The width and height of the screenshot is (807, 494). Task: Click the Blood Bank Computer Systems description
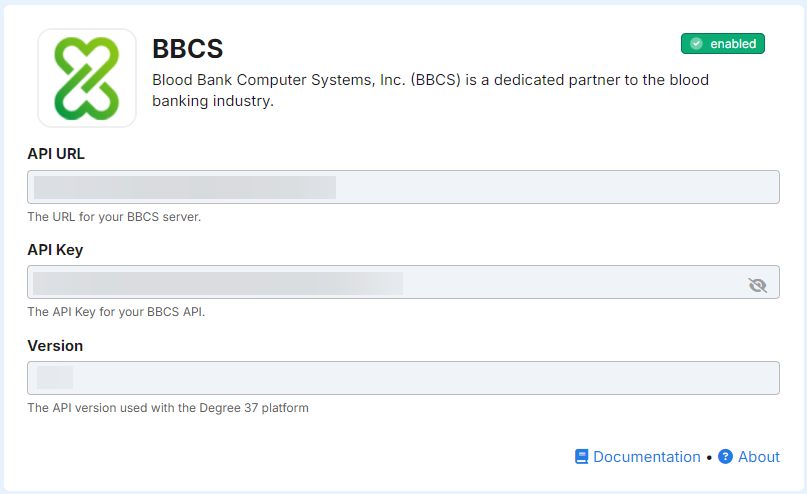pyautogui.click(x=430, y=90)
